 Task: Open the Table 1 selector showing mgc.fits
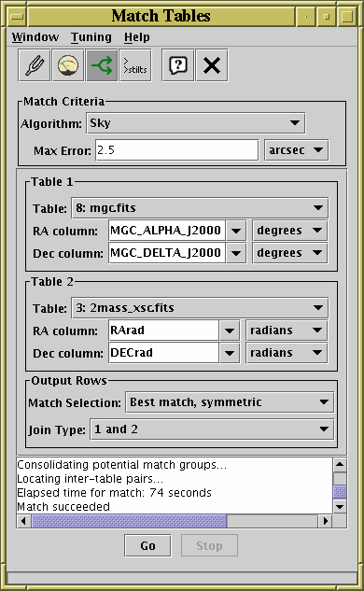point(200,207)
